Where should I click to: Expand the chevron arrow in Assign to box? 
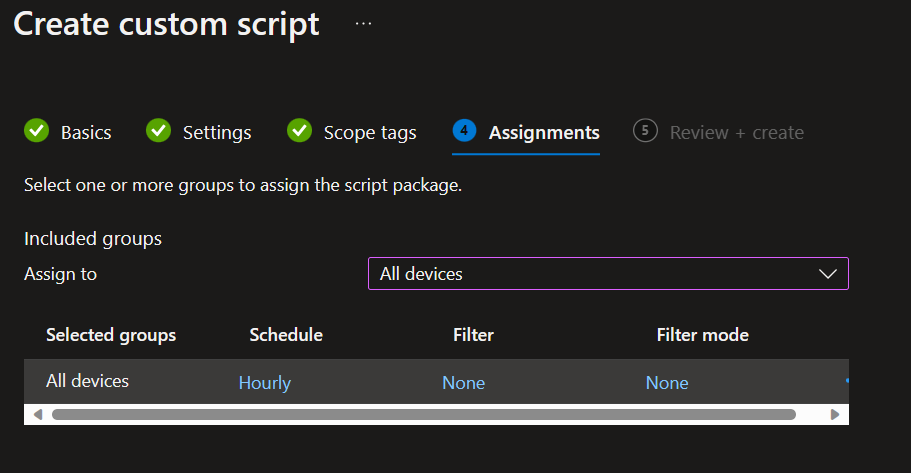[x=827, y=274]
